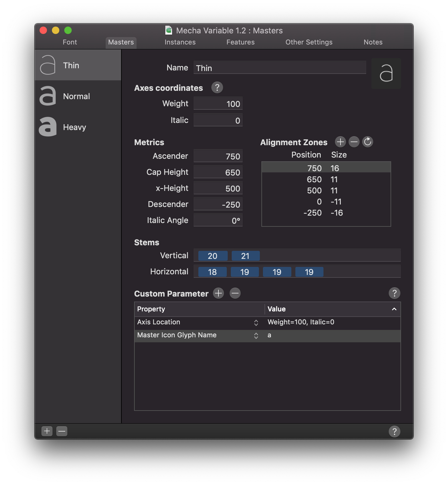Open help for Axes coordinates

(217, 88)
